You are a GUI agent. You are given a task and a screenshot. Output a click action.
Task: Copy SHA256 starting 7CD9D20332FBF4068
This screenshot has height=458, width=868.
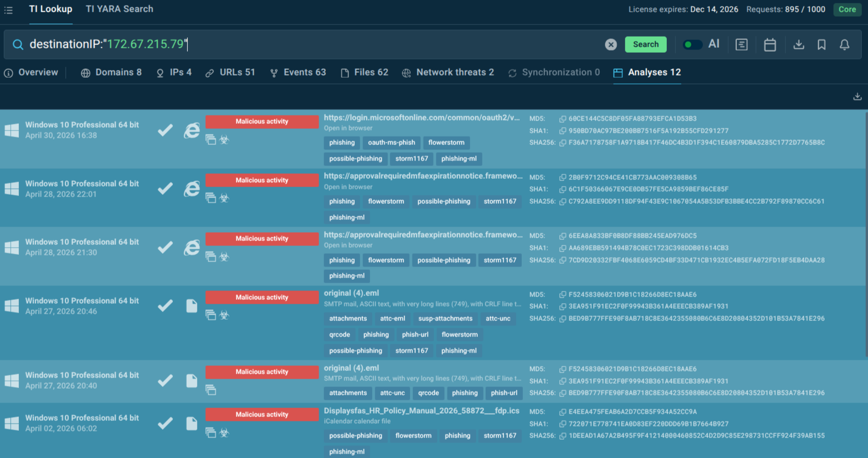pos(562,260)
